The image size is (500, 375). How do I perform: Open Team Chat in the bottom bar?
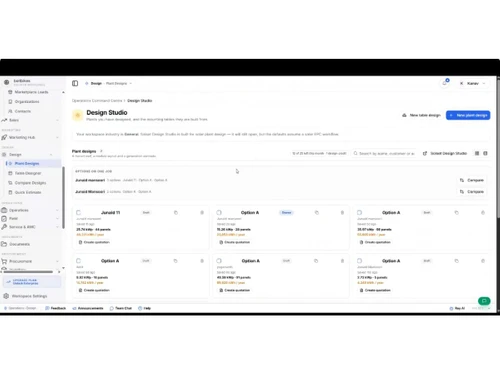121,308
